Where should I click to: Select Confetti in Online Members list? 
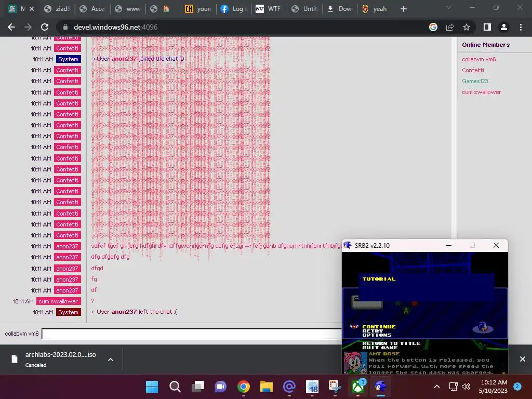(x=473, y=70)
